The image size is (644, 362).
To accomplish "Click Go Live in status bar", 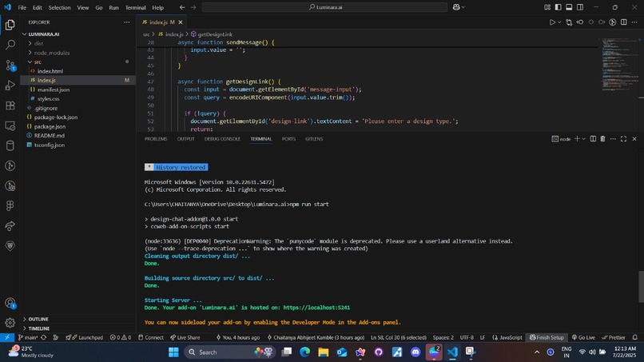I will click(x=583, y=337).
